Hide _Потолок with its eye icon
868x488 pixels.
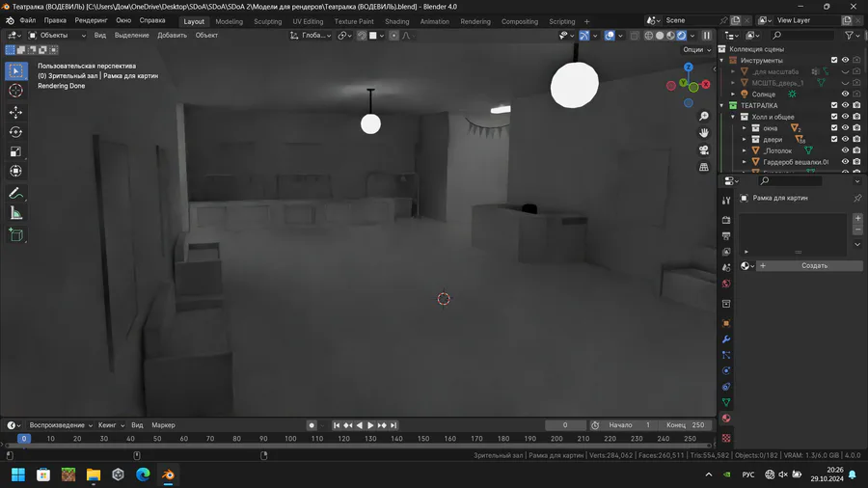pos(845,149)
